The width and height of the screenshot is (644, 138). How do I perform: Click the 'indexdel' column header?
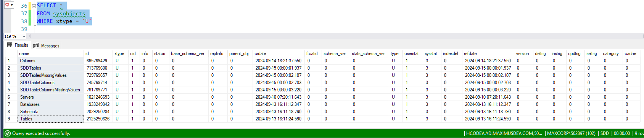pyautogui.click(x=452, y=54)
